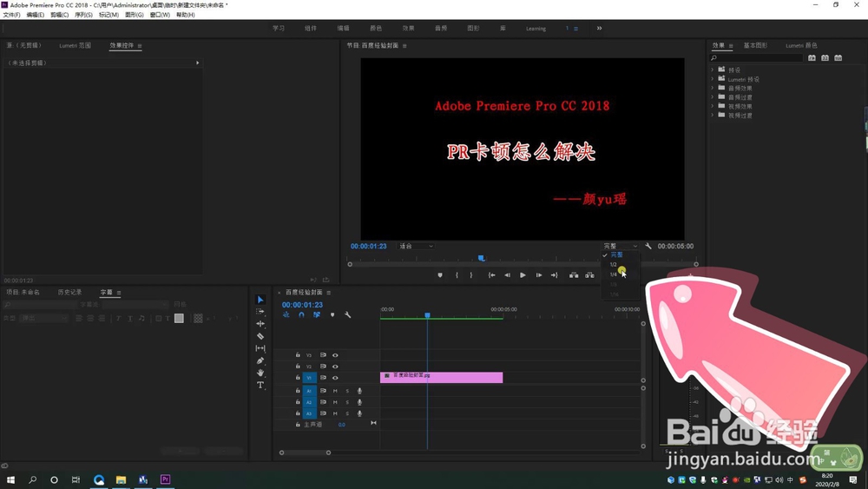Toggle V1 track targeting
This screenshot has height=489, width=868.
click(310, 378)
